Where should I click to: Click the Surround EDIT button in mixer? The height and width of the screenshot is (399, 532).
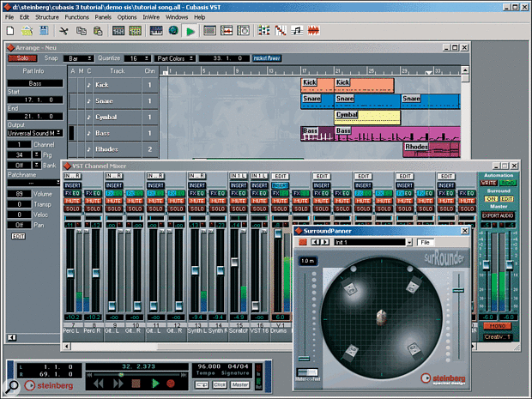point(507,199)
